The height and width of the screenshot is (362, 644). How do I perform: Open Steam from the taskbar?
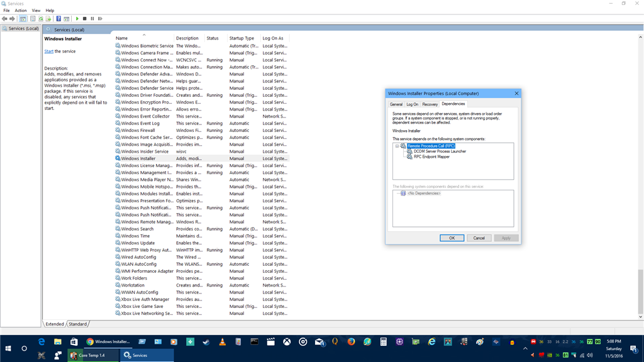tap(206, 341)
